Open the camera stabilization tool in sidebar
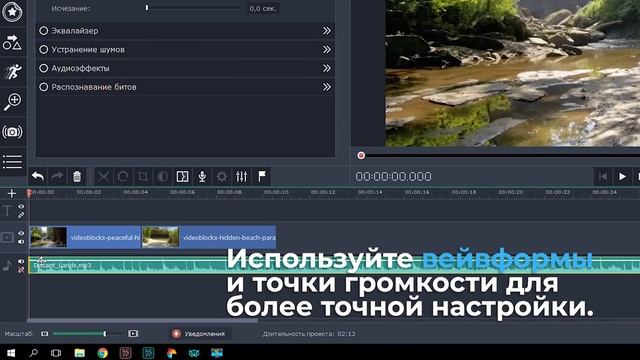 12,132
